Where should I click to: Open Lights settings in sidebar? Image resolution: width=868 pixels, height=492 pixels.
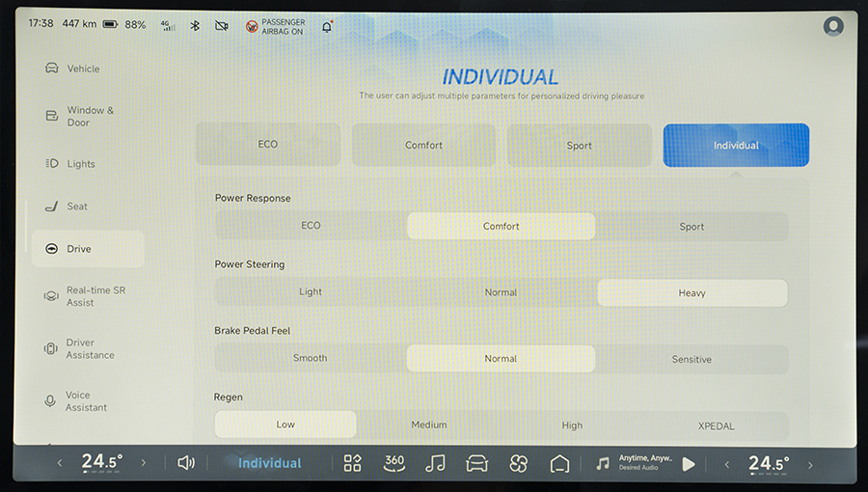click(81, 164)
